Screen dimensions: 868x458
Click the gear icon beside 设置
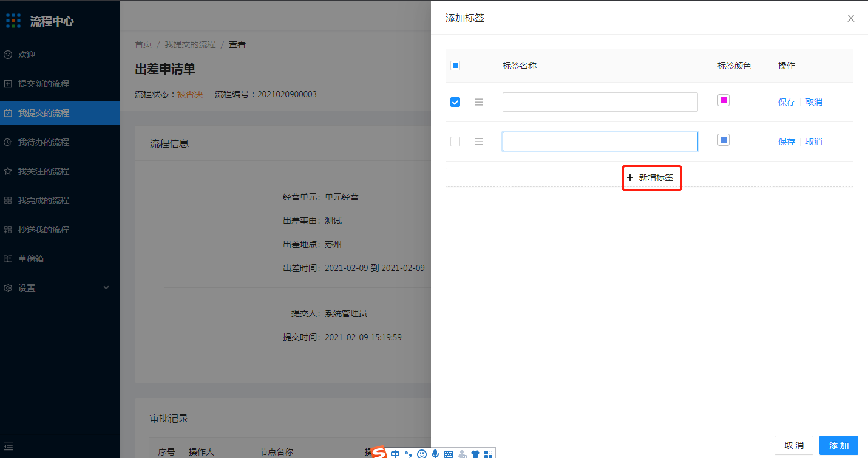tap(8, 288)
